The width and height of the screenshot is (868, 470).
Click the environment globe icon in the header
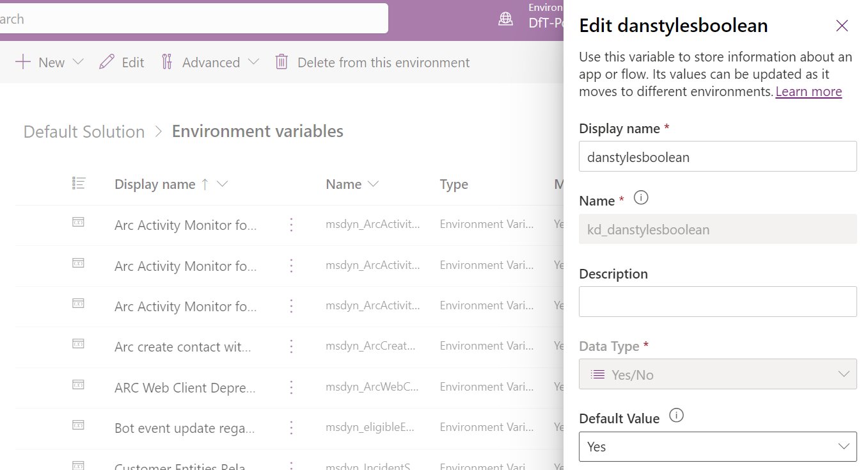505,19
